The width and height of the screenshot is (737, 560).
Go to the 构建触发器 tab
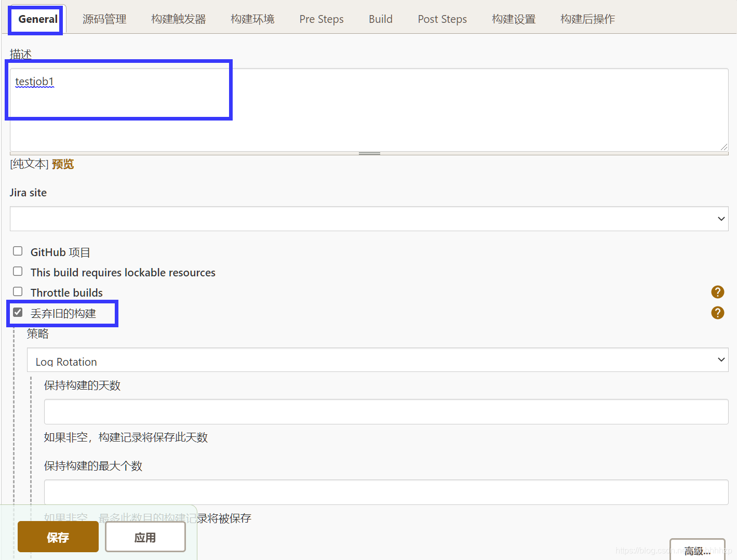pos(179,19)
